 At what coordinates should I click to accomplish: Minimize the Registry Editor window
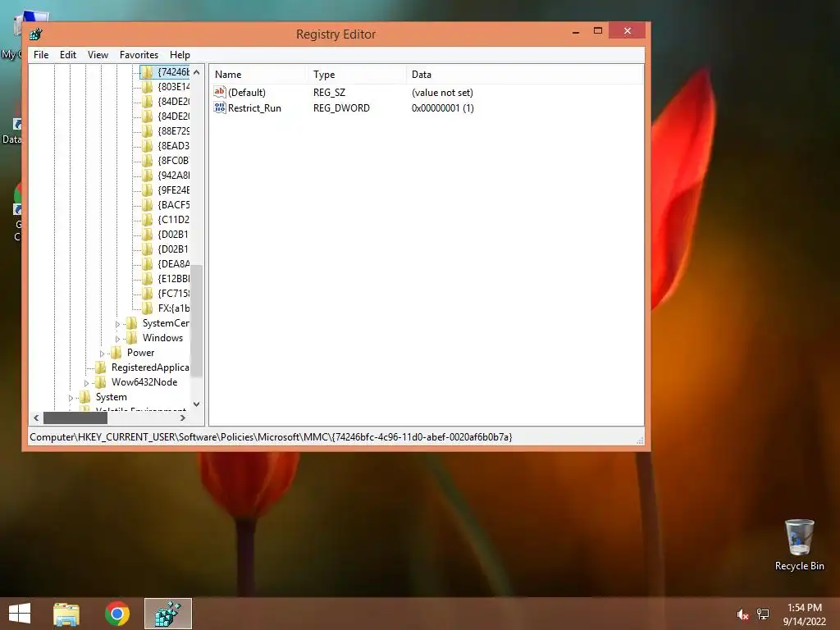tap(576, 31)
